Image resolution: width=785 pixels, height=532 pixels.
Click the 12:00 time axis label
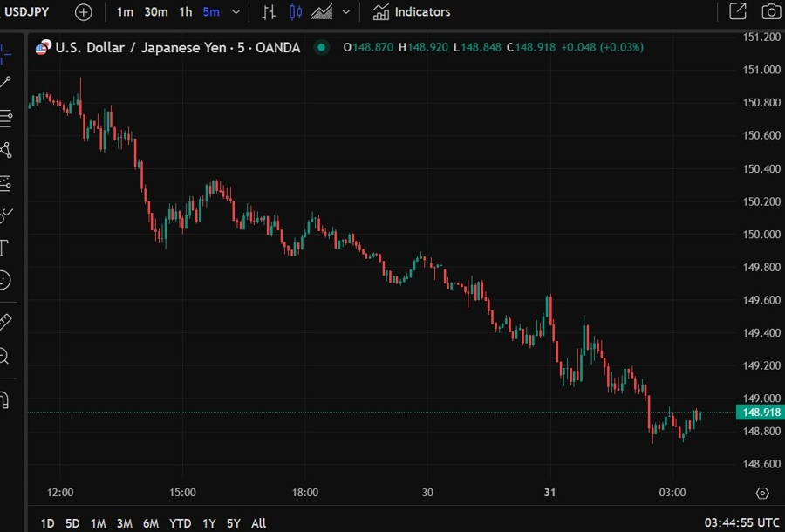(60, 493)
